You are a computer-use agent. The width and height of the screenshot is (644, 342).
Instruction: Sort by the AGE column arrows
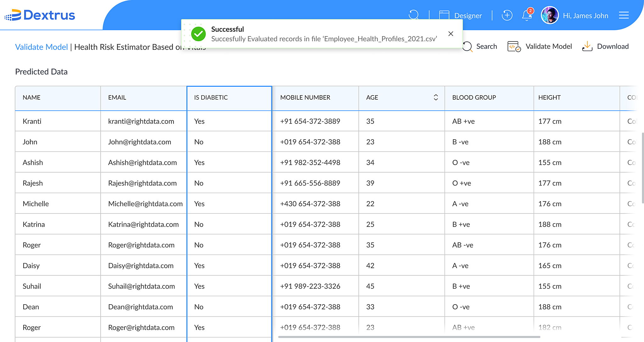tap(436, 97)
